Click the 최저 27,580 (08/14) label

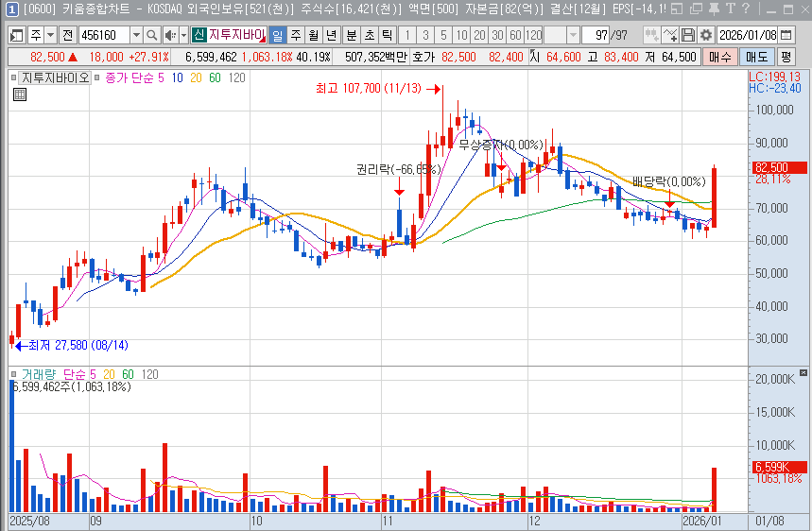(x=78, y=345)
